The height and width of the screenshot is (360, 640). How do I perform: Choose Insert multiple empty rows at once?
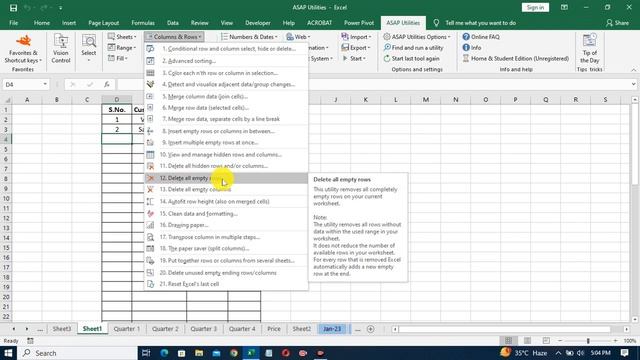point(226,142)
